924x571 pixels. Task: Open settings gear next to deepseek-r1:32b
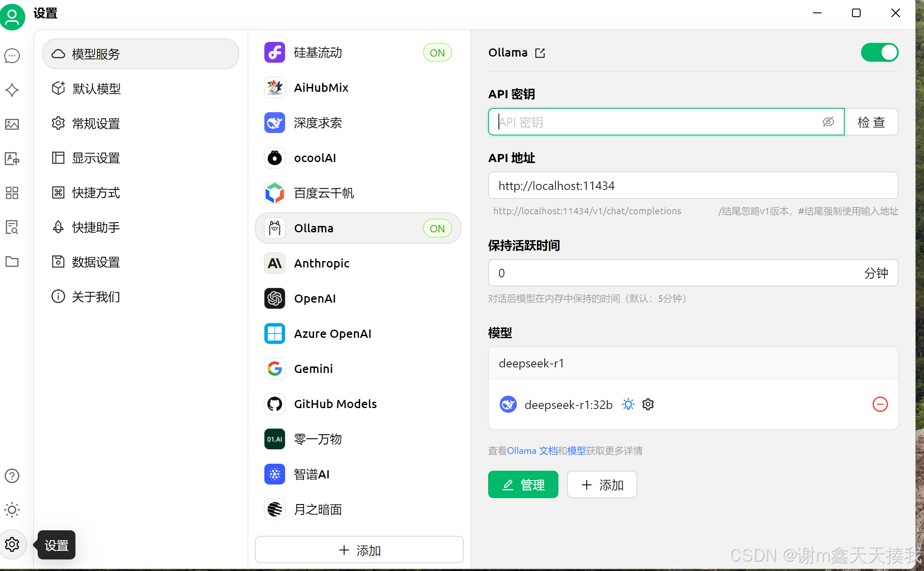[648, 404]
